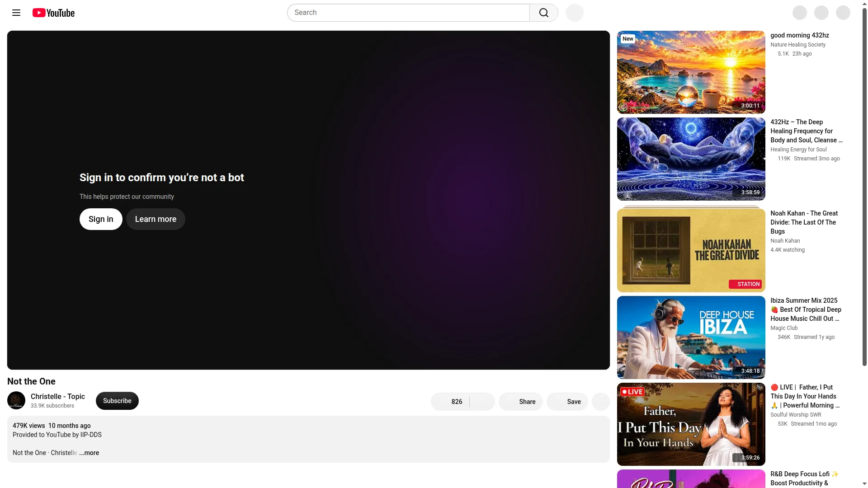Open 'Ibiza Summer Mix 2025' video title

[806, 310]
